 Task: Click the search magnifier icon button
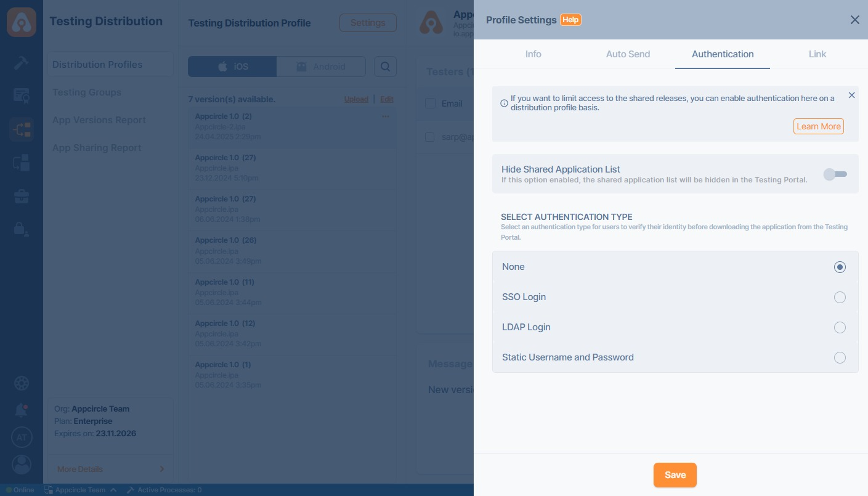[x=385, y=67]
